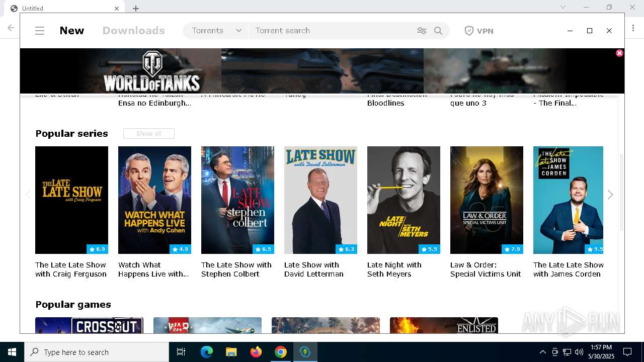Click title 'The Late Late Show with Craig Ferguson'
The width and height of the screenshot is (644, 362).
71,269
